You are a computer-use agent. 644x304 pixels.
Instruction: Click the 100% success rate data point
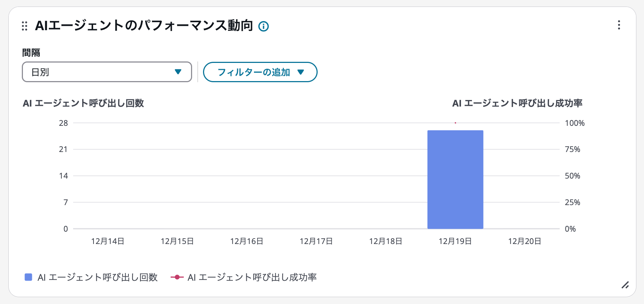(455, 123)
